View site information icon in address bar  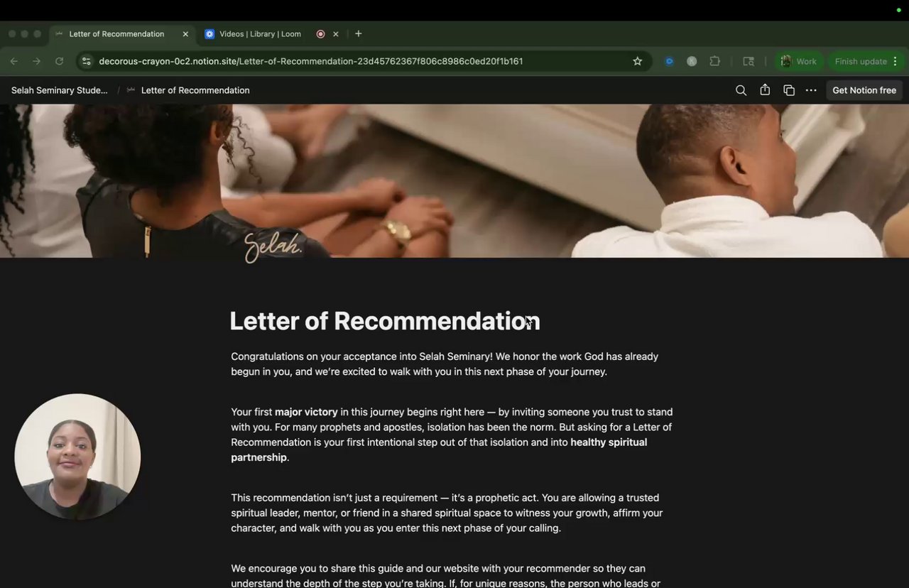click(x=87, y=61)
